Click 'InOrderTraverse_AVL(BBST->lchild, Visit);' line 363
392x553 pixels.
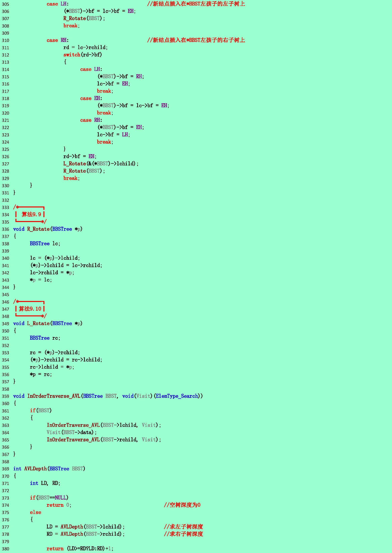[104, 425]
